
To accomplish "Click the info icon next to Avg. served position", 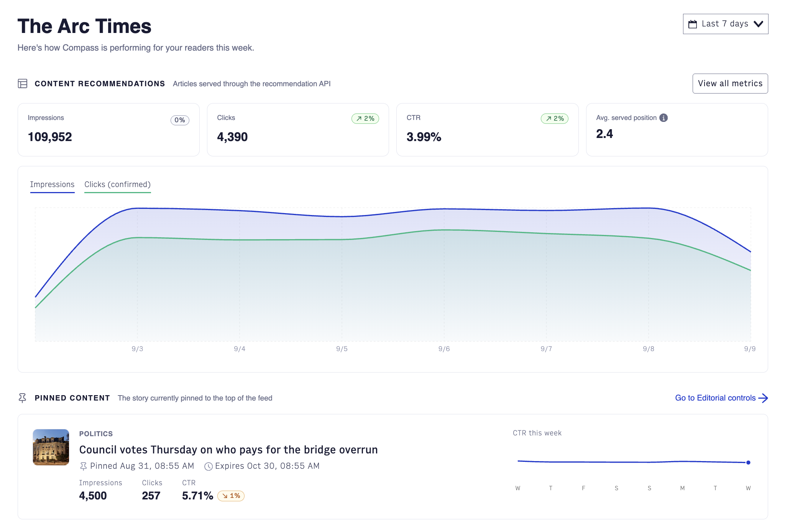I will pyautogui.click(x=663, y=118).
